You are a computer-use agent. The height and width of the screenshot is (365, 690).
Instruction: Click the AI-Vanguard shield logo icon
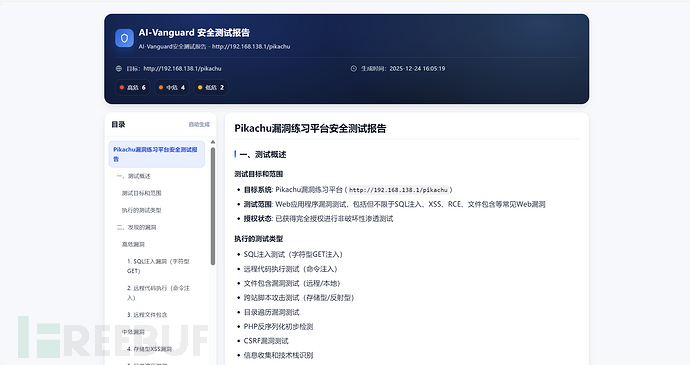[x=124, y=38]
